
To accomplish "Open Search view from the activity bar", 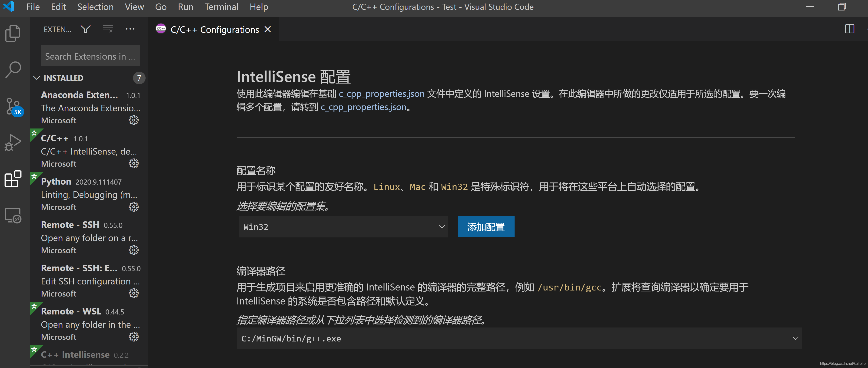I will [13, 69].
